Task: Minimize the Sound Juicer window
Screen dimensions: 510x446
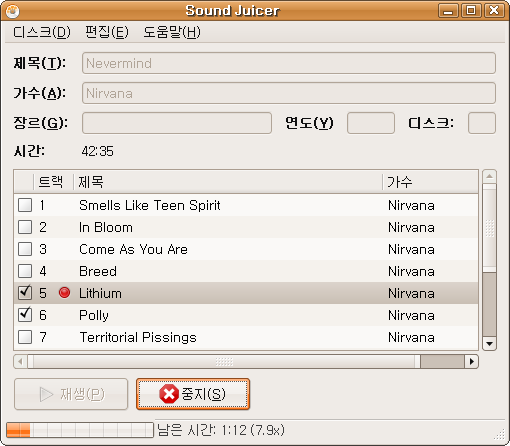Action: (x=448, y=11)
